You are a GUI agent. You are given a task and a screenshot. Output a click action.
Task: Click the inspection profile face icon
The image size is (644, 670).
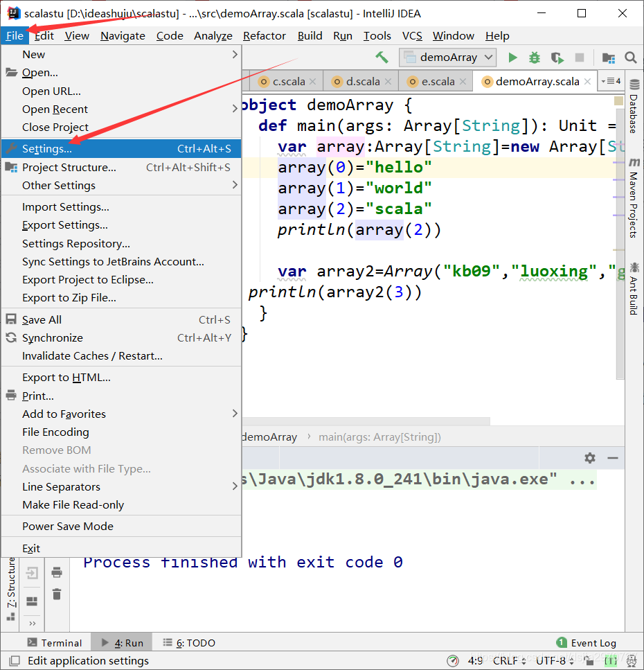[x=631, y=661]
